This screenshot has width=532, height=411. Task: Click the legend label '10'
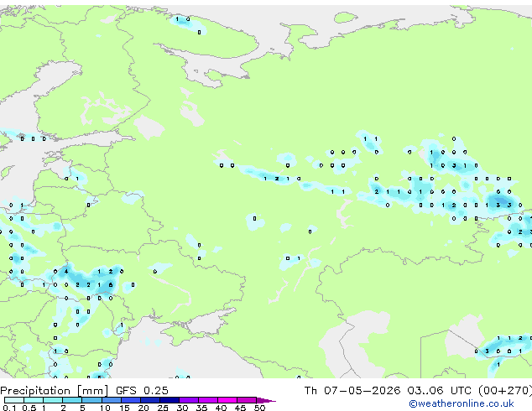point(105,408)
